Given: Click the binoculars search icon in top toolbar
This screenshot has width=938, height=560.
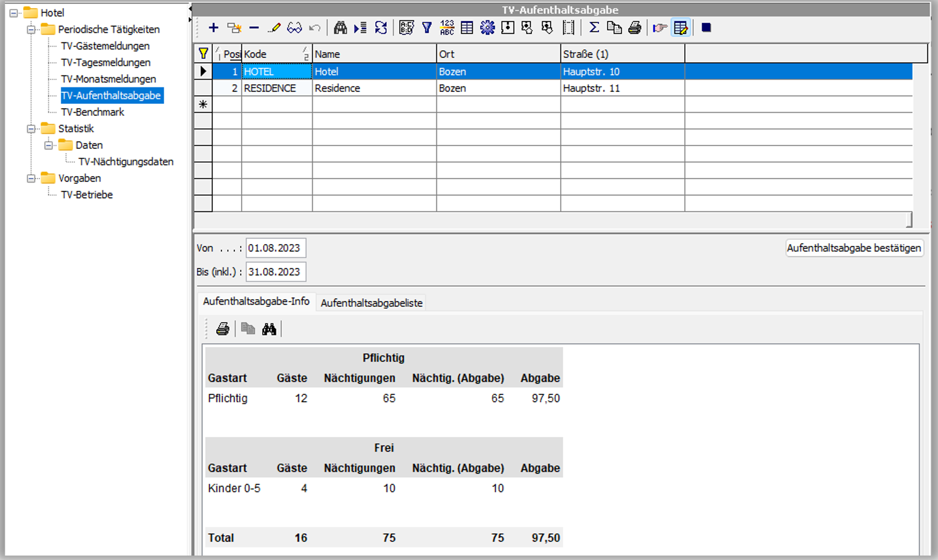Looking at the screenshot, I should (x=340, y=28).
